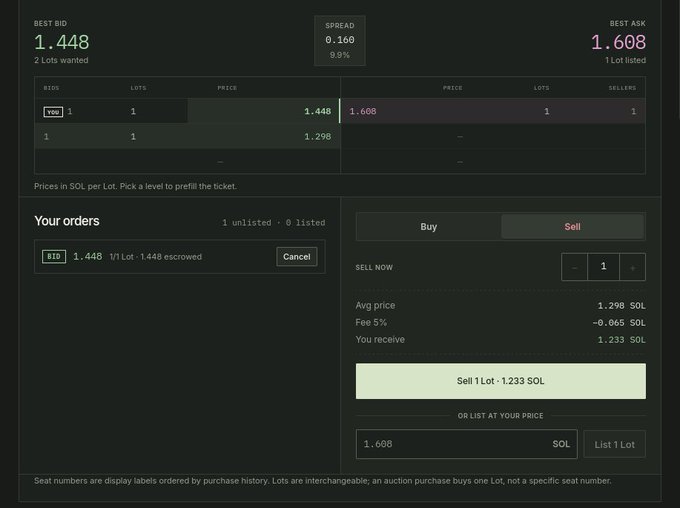Select the Sell tab

pyautogui.click(x=572, y=226)
